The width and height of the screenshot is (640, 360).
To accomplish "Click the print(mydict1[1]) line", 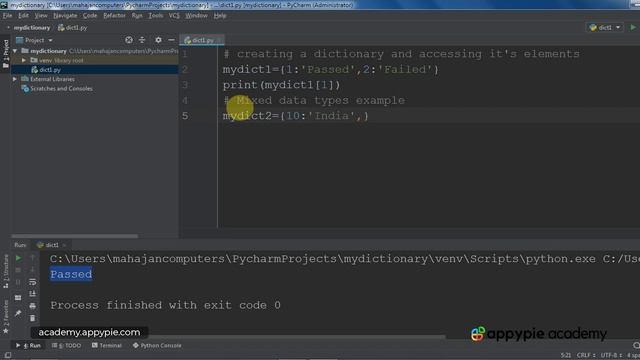I will click(281, 85).
